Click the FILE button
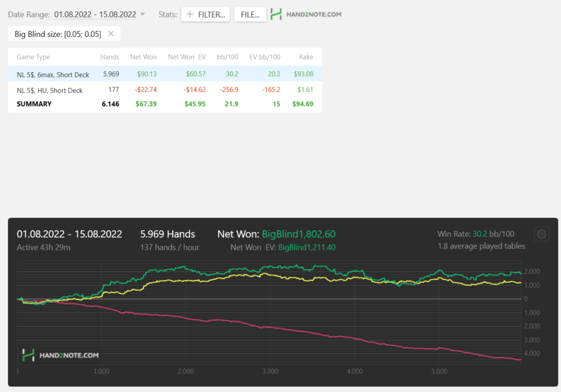 [x=250, y=15]
